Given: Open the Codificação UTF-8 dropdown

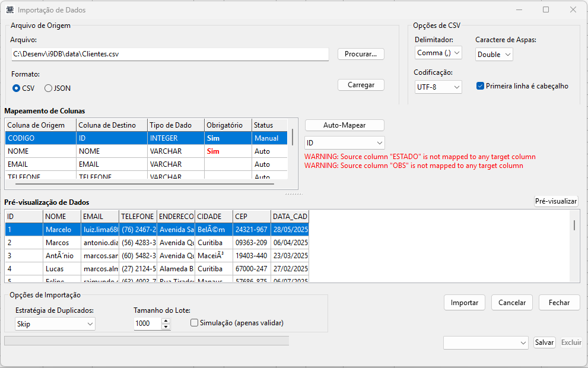Looking at the screenshot, I should coord(438,87).
